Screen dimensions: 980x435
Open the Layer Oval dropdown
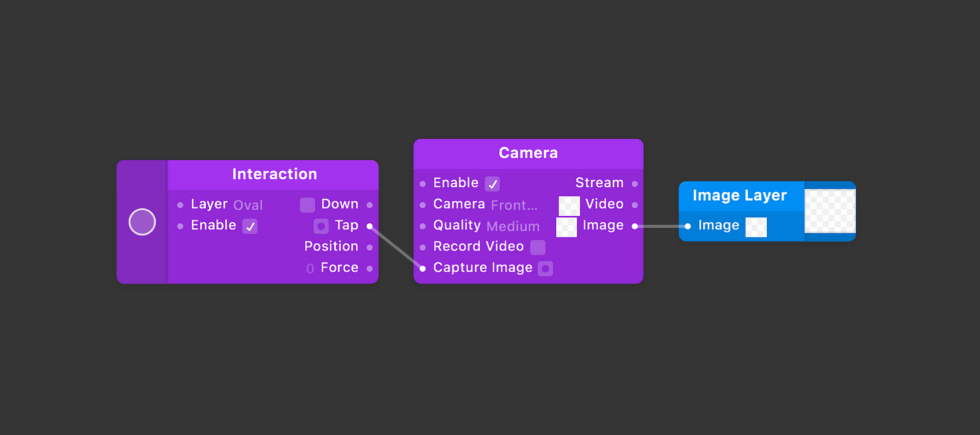248,205
